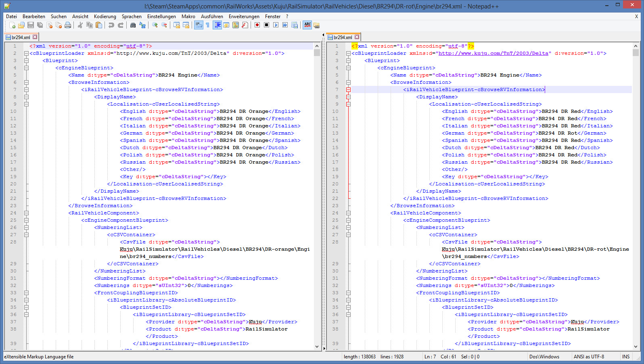Image resolution: width=644 pixels, height=364 pixels.
Task: Toggle Show All Characters pilcrow button
Action: pos(207,25)
